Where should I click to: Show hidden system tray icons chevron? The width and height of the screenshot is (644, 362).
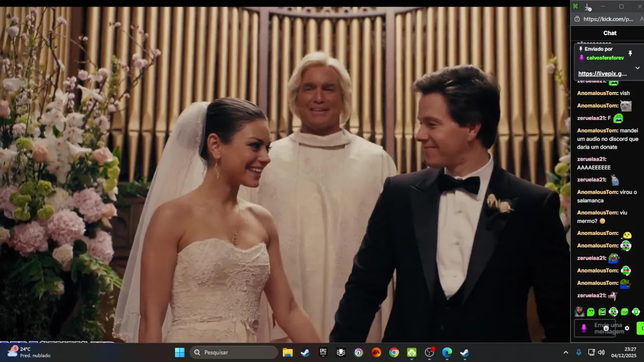(x=566, y=352)
